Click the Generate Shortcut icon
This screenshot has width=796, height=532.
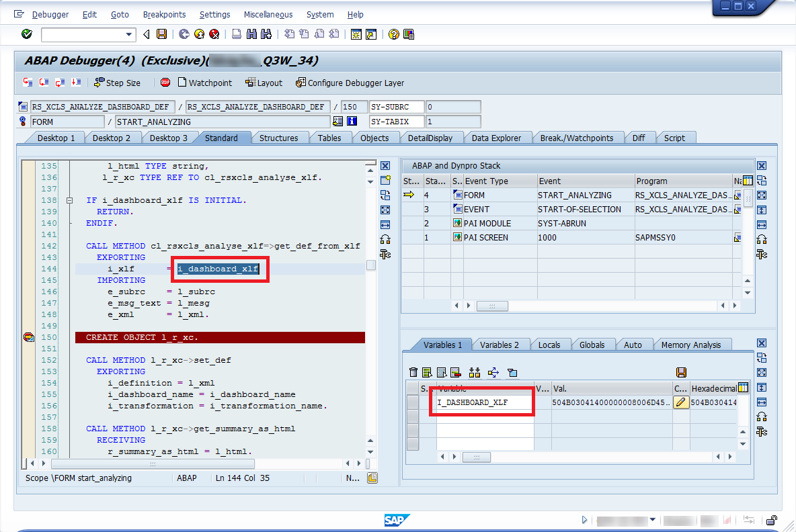(x=371, y=34)
